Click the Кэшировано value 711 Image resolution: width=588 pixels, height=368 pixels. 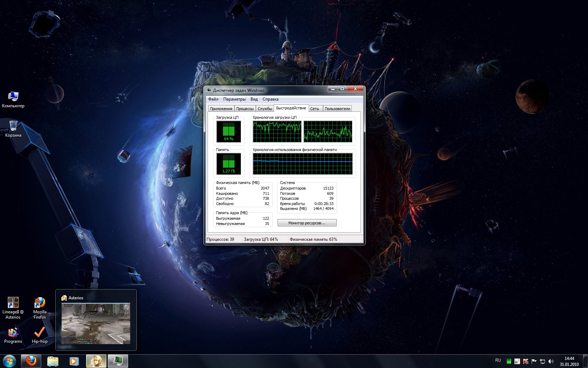[266, 193]
